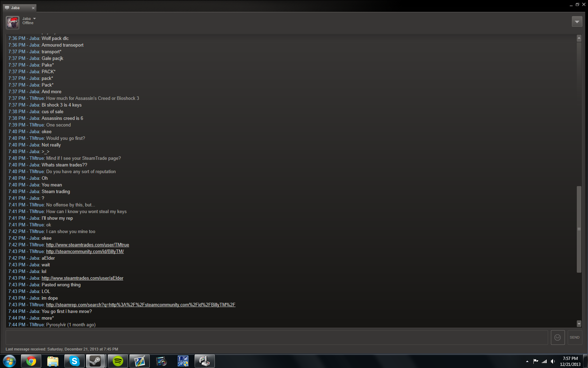The image size is (588, 368).
Task: Click the message "Wolf pack dlc"
Action: [x=55, y=39]
